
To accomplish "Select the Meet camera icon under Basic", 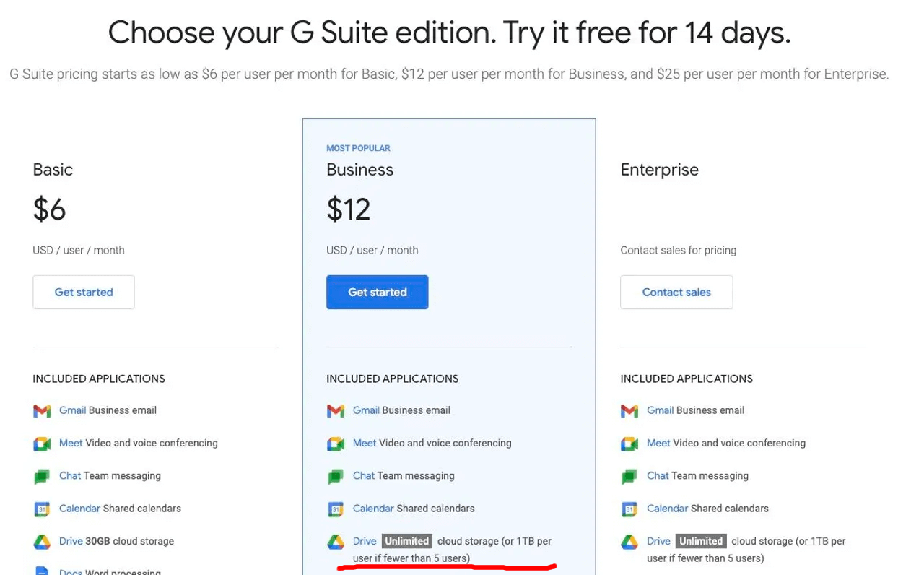I will (42, 444).
